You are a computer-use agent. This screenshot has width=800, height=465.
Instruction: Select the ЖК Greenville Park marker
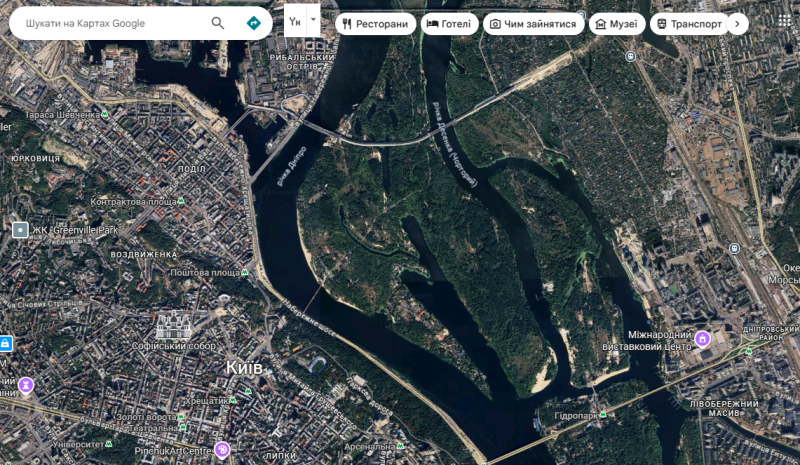(20, 230)
